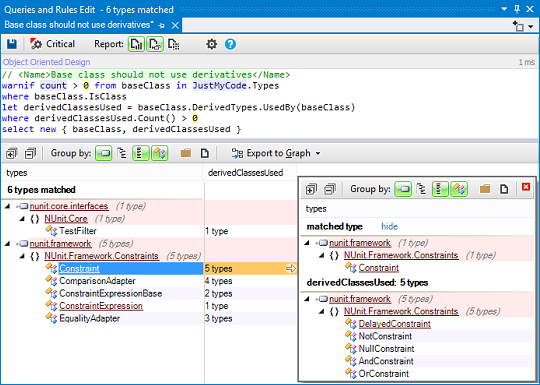Toggle group by assembly in main panel
540x385 pixels.
click(104, 153)
